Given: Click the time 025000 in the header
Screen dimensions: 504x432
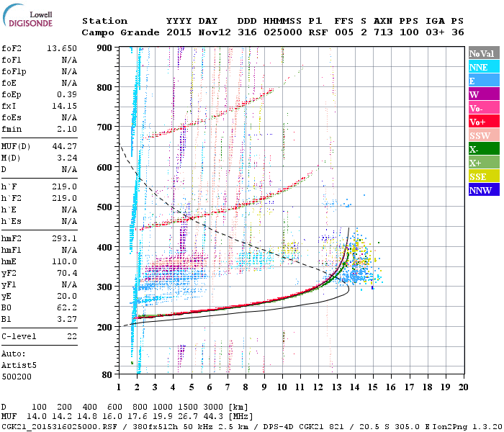Looking at the screenshot, I should (283, 32).
